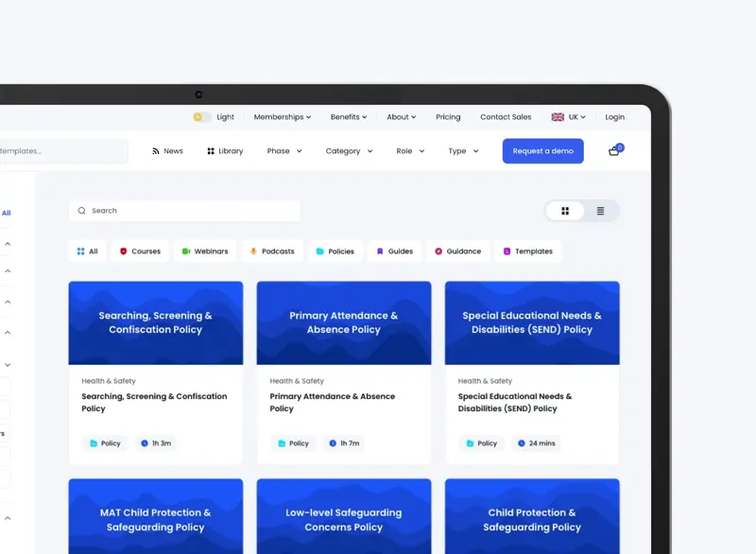Select the Templates filter tab

[x=527, y=251]
